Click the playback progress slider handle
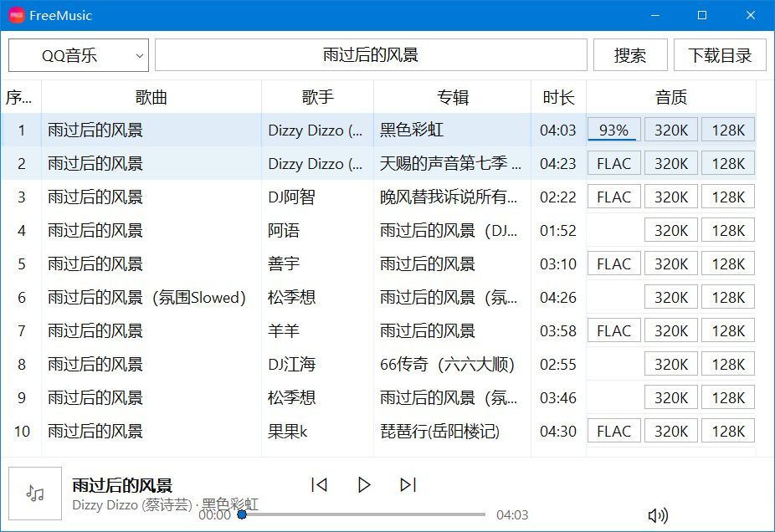This screenshot has width=775, height=532. point(242,514)
